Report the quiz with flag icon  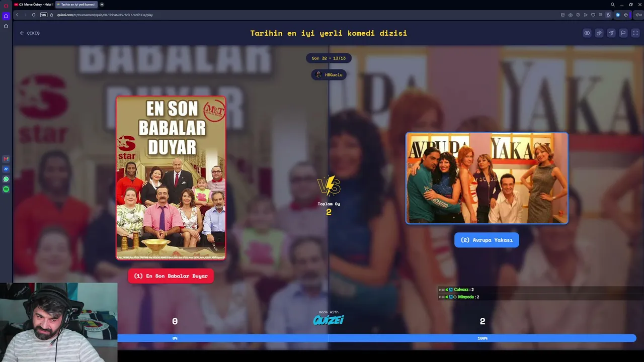pyautogui.click(x=623, y=33)
